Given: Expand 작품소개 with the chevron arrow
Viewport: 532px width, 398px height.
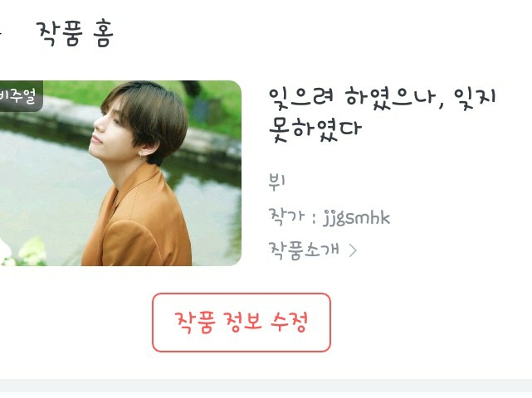Looking at the screenshot, I should [354, 250].
